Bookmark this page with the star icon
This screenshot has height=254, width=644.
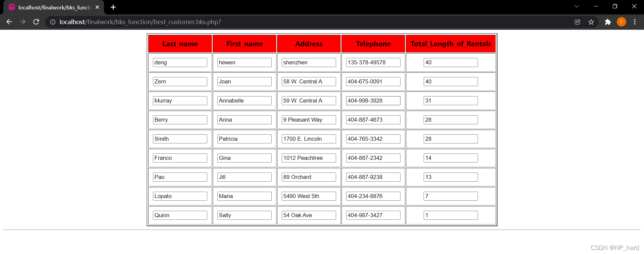click(591, 22)
